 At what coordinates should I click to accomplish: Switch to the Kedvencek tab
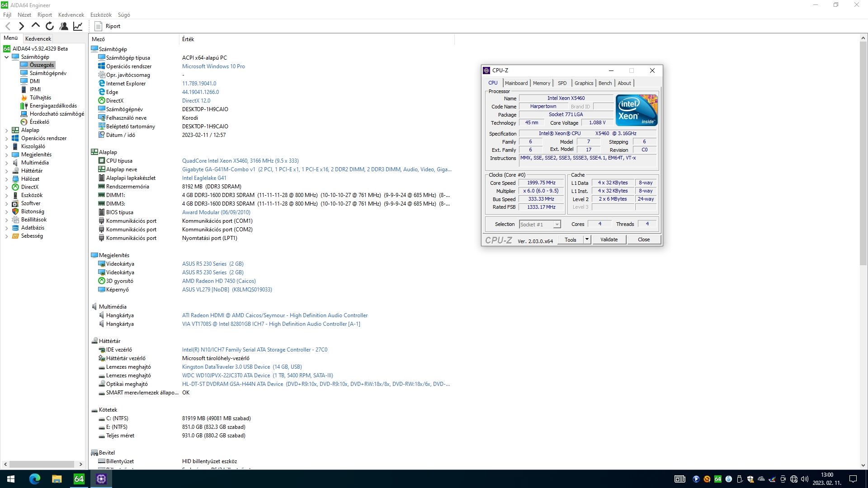(38, 38)
